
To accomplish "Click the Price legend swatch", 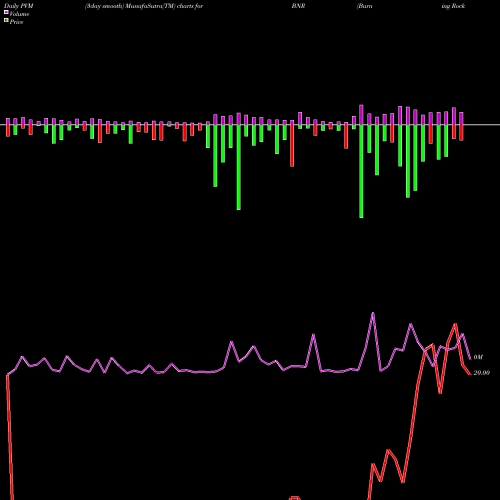I will coord(6,21).
